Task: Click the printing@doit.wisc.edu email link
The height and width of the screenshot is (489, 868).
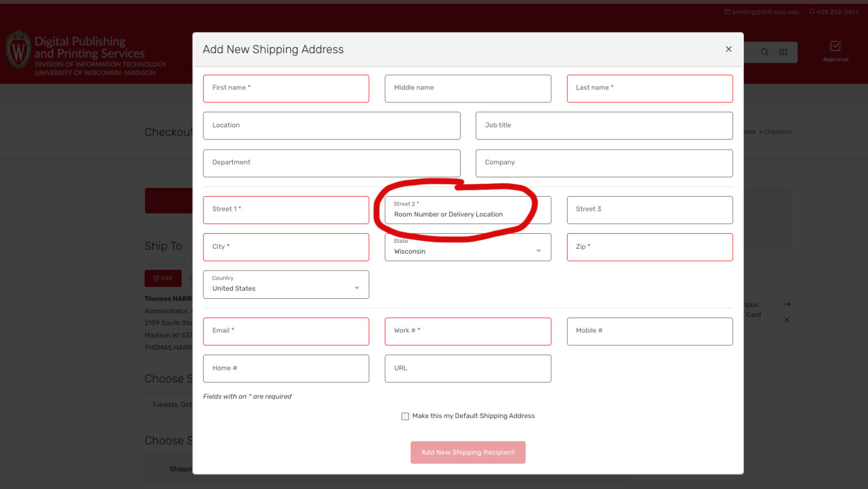Action: pos(762,12)
